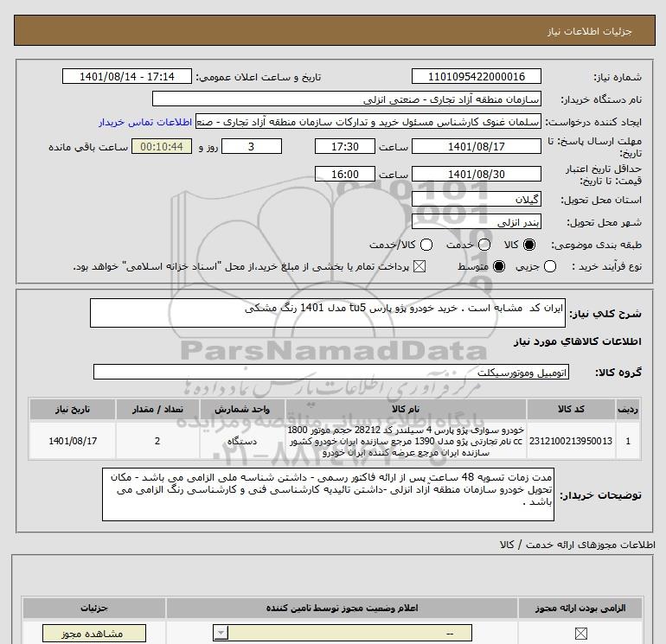Click the ردیف column header
Image resolution: width=666 pixels, height=644 pixels.
[x=628, y=409]
